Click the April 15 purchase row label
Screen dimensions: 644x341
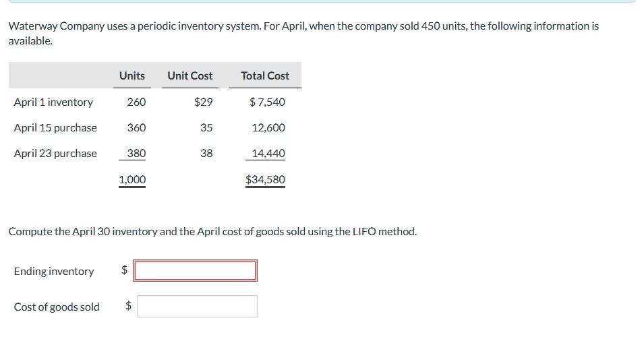tap(55, 127)
